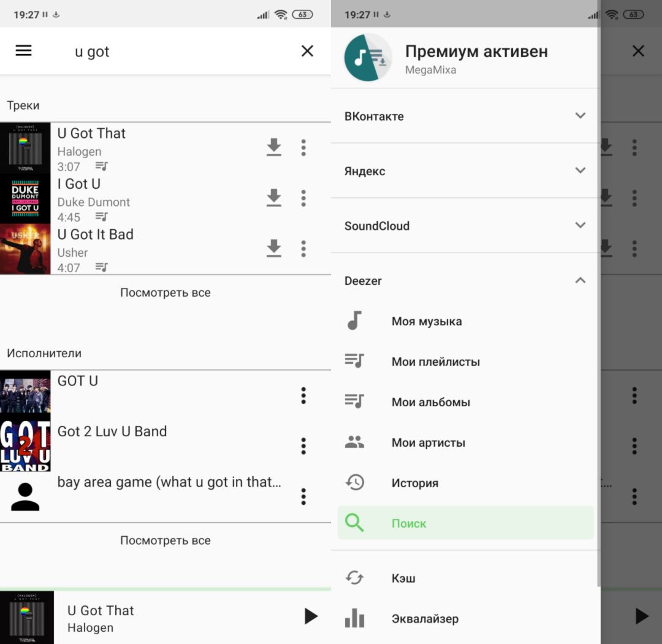Viewport: 662px width, 644px height.
Task: Tap dimmed play button behind the drawer
Action: (x=641, y=616)
